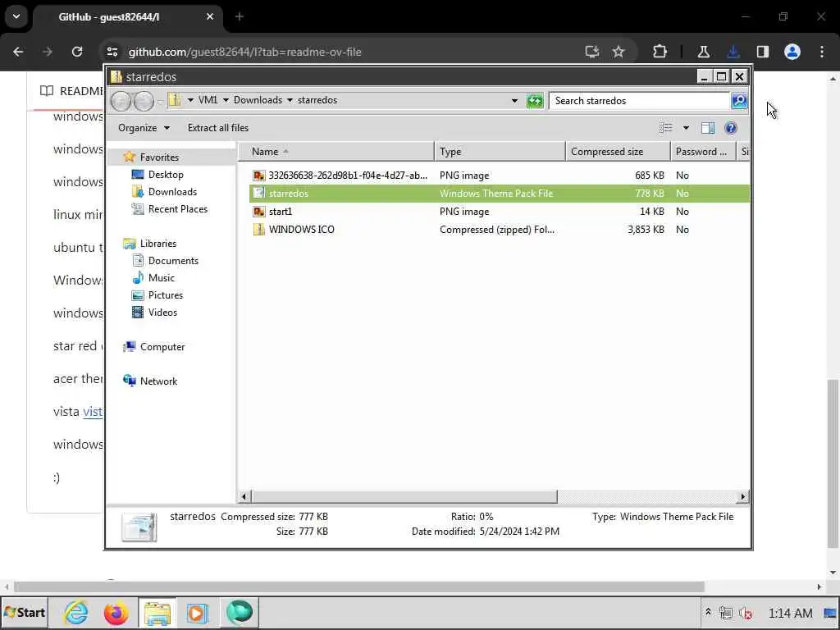Click the Search starredos input field

[x=640, y=101]
